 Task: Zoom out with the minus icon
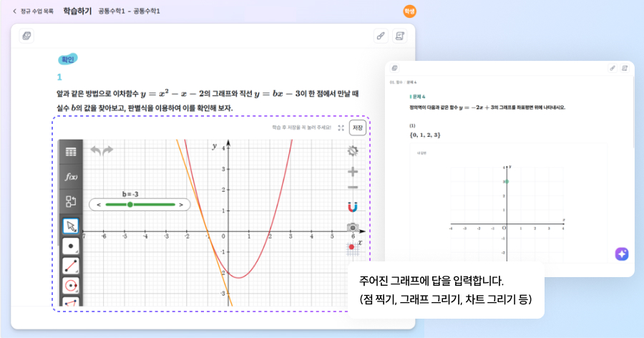[353, 188]
